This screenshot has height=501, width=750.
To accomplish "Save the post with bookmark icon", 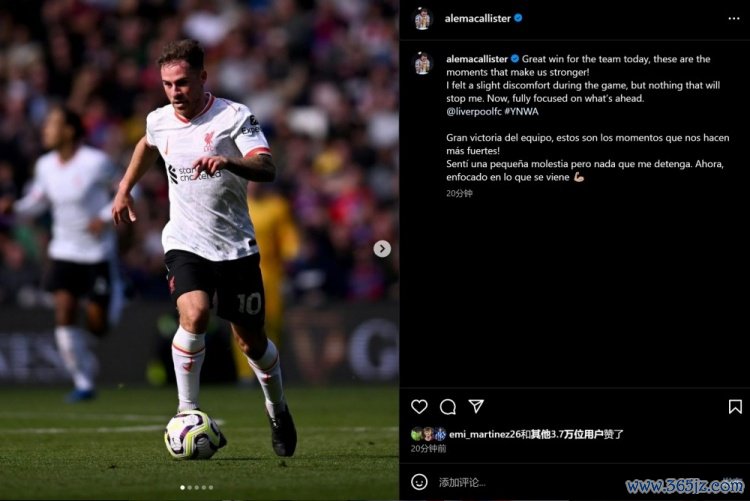I will (x=735, y=407).
